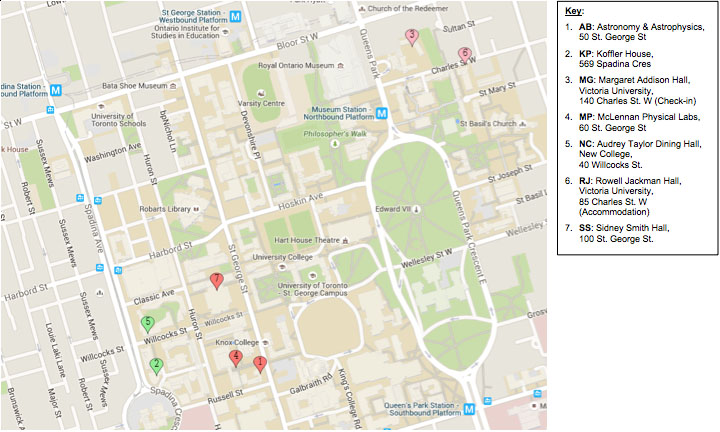Click green map marker number 5
This screenshot has width=720, height=432.
click(x=147, y=324)
